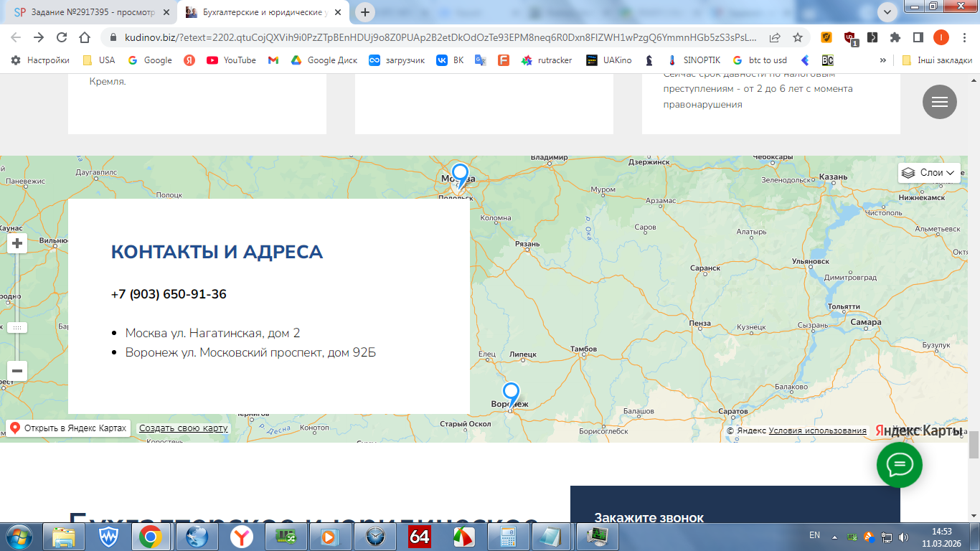
Task: Open the hamburger menu on the page
Action: pos(940,102)
